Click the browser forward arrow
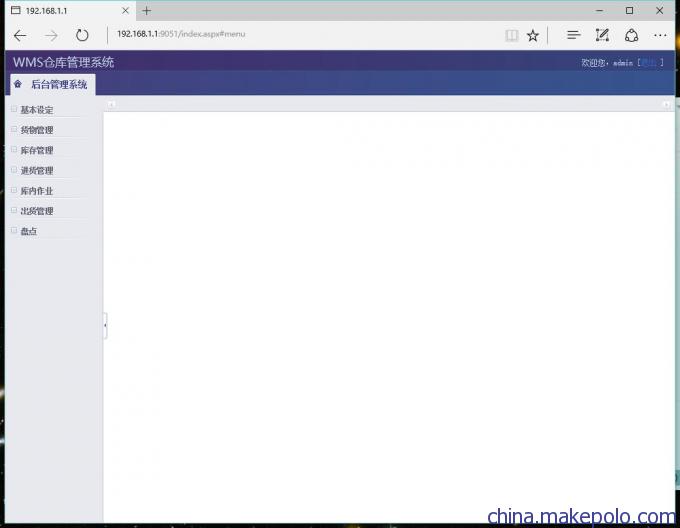Image resolution: width=680 pixels, height=528 pixels. (x=51, y=36)
